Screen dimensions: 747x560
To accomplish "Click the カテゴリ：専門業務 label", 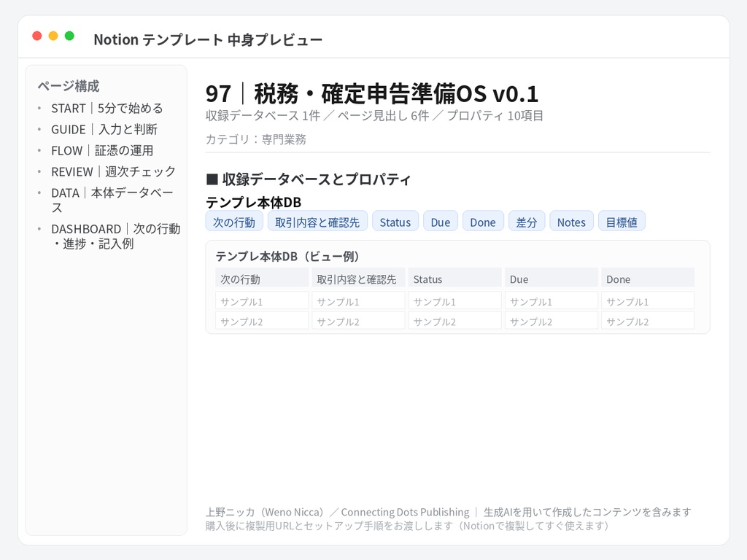I will tap(256, 139).
